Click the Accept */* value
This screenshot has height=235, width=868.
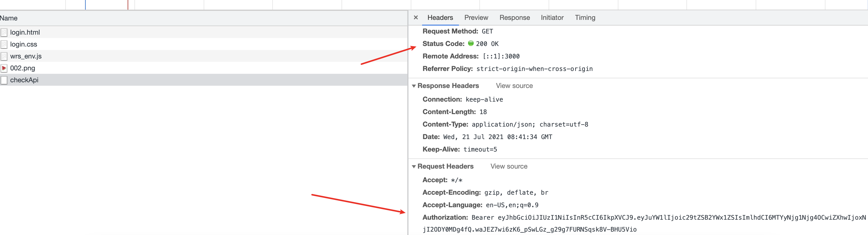point(457,180)
